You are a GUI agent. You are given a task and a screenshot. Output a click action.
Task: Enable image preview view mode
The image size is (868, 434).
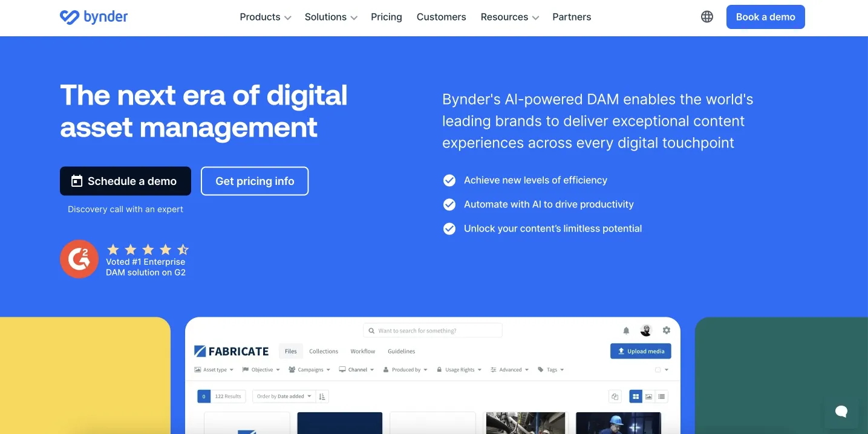648,396
